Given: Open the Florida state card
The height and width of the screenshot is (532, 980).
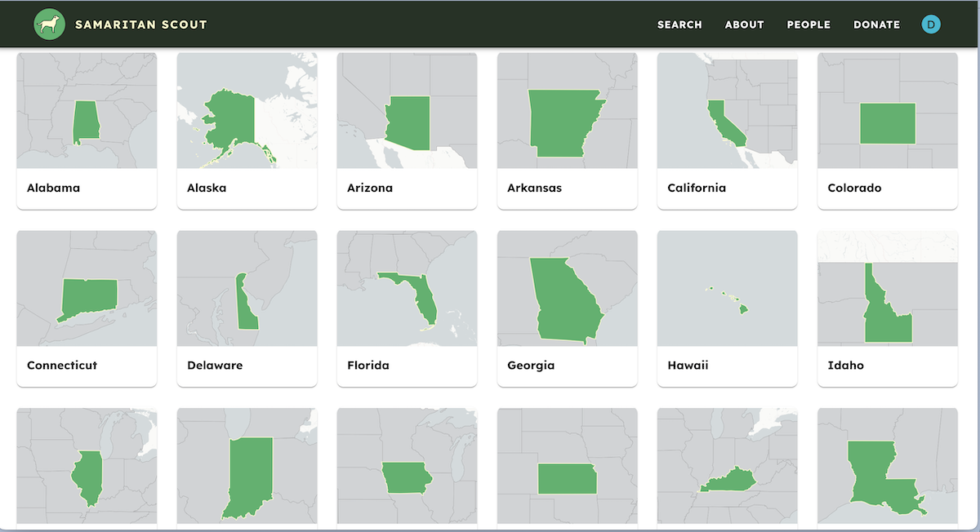Looking at the screenshot, I should pyautogui.click(x=407, y=308).
